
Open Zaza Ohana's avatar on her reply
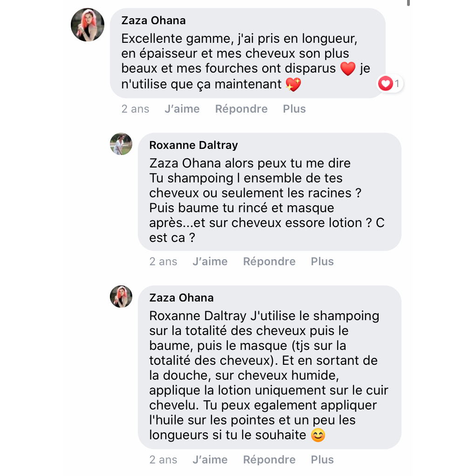tap(121, 296)
